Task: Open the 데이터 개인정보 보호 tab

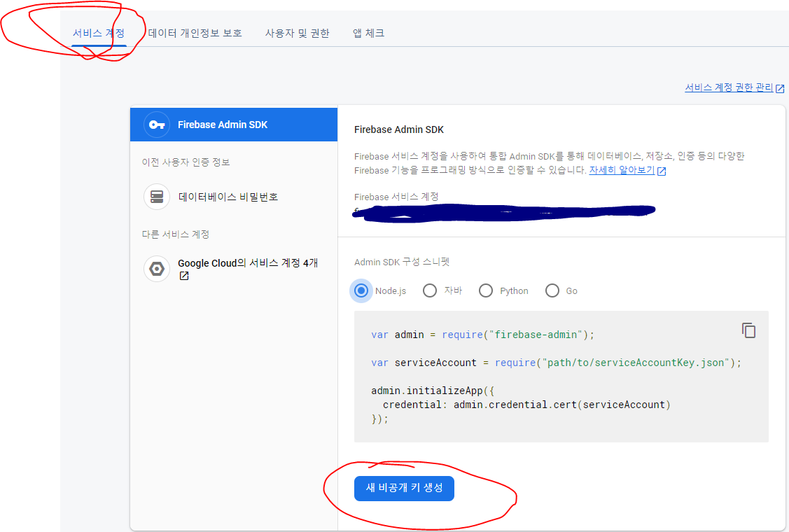Action: tap(195, 33)
